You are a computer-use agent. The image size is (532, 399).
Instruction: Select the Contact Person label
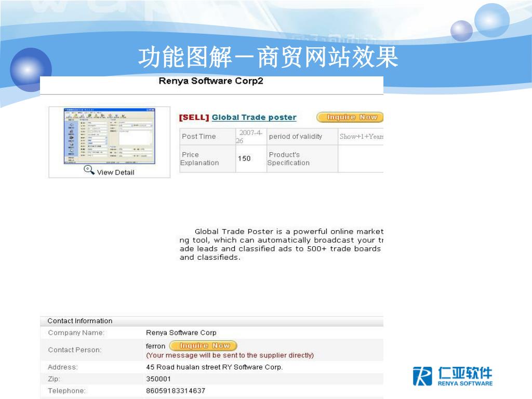point(75,350)
